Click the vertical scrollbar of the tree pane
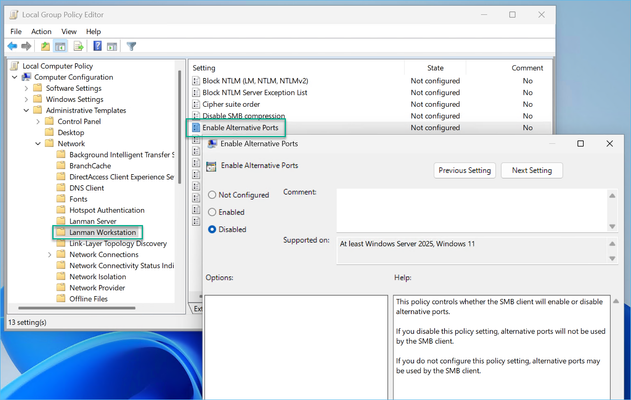 [179, 127]
